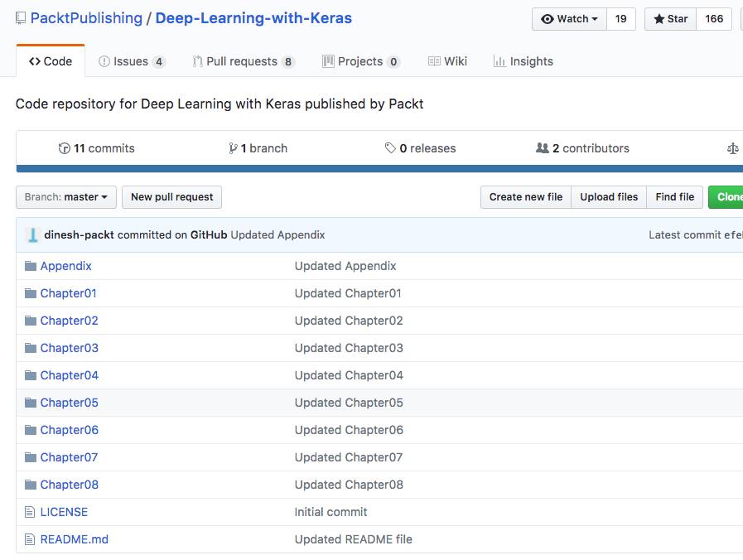Click the repository book icon
This screenshot has height=560, width=743.
[21, 18]
